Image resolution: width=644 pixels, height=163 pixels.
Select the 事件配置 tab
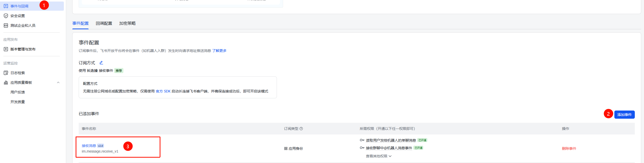click(80, 23)
